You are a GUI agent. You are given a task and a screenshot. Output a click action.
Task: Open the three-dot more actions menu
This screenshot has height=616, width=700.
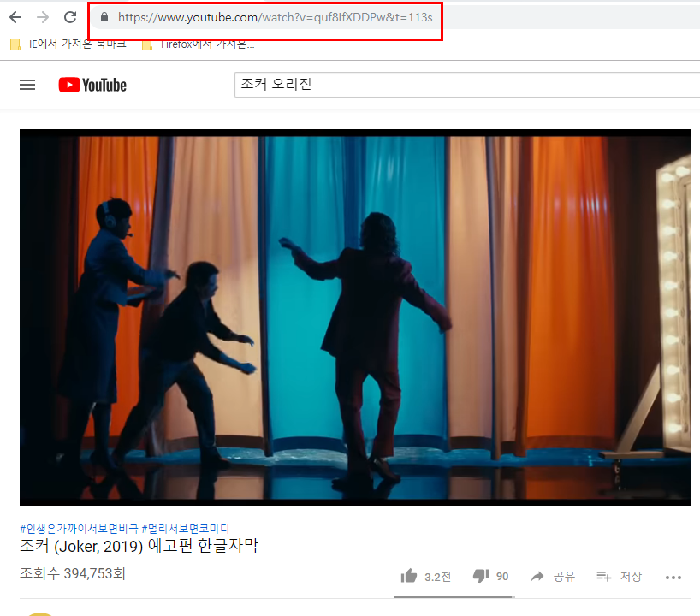coord(673,577)
